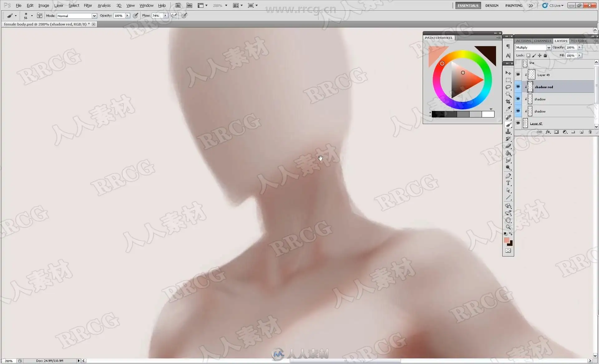This screenshot has height=364, width=599.
Task: Hide Layer 49 with eye icon
Action: tap(518, 75)
